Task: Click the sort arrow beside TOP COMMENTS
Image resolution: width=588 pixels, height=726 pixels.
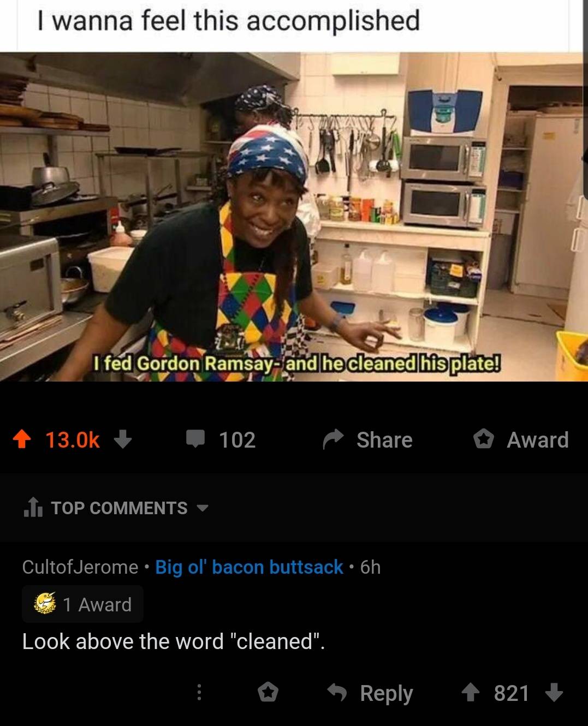Action: click(202, 509)
